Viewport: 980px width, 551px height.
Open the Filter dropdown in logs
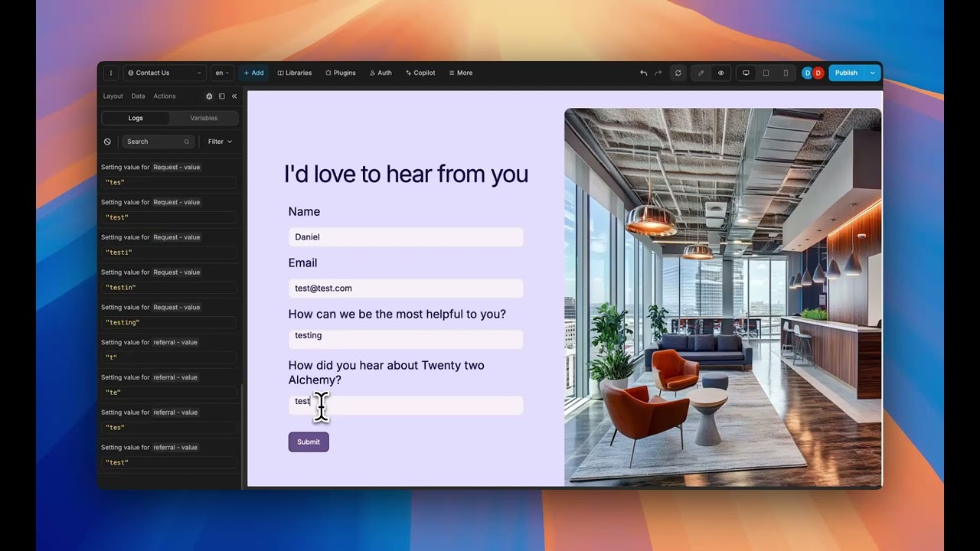(220, 142)
